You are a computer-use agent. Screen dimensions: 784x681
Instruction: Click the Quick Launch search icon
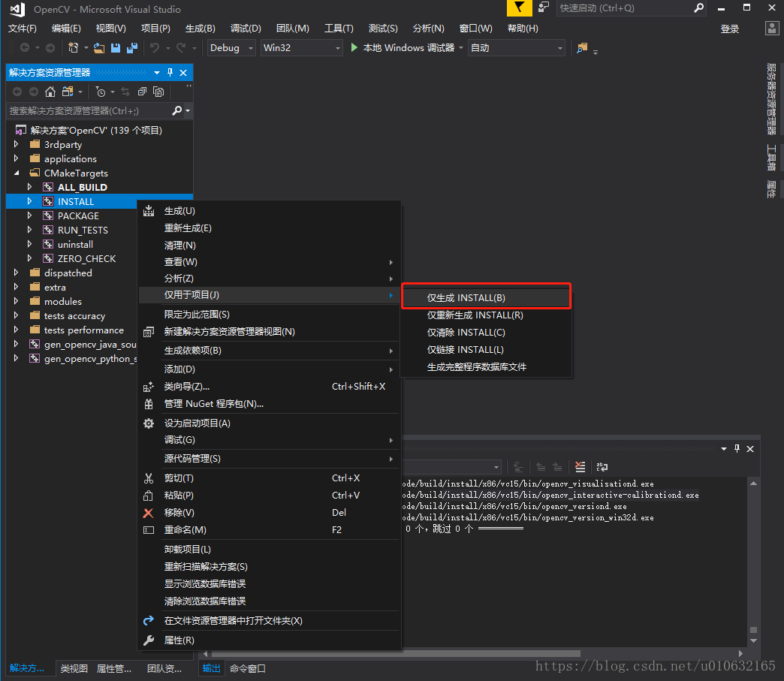tap(698, 8)
